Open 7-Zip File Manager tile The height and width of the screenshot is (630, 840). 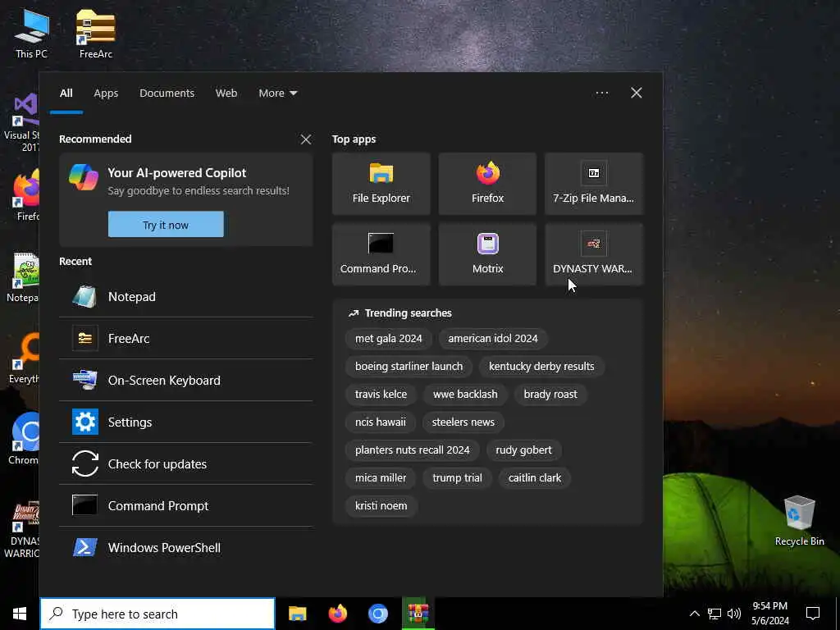coord(594,184)
